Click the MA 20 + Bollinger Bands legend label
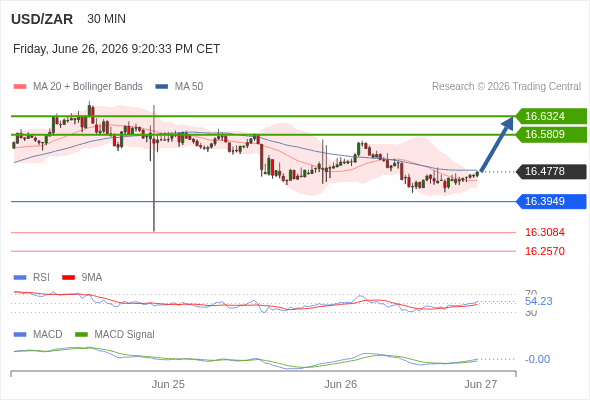Viewport: 590px width, 400px height. [88, 87]
